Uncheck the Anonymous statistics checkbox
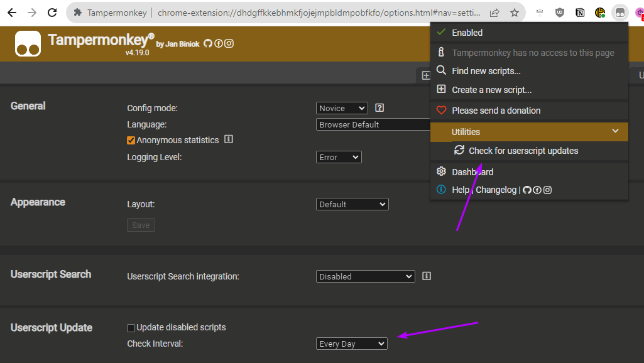This screenshot has height=363, width=644. (131, 140)
